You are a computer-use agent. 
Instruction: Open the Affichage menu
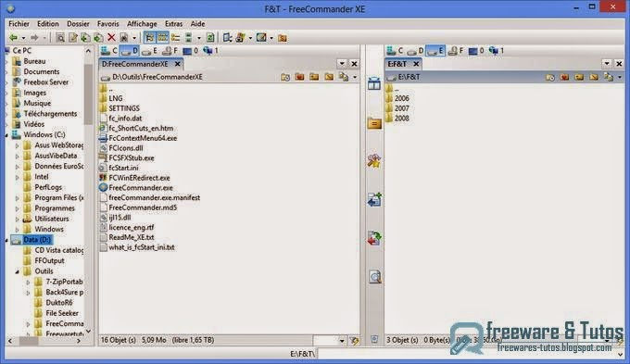pos(142,24)
